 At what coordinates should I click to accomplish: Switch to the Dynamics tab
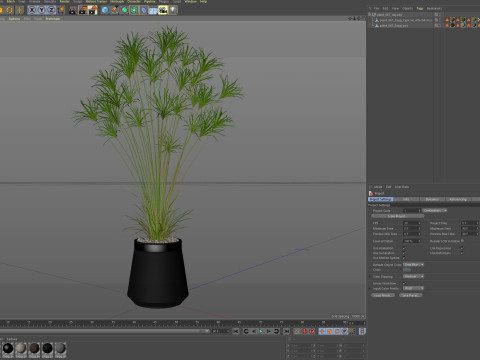(x=432, y=199)
